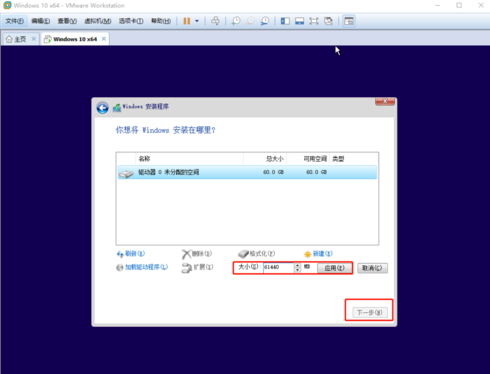Go back with the installer's blue arrow
490x374 pixels.
(x=103, y=108)
